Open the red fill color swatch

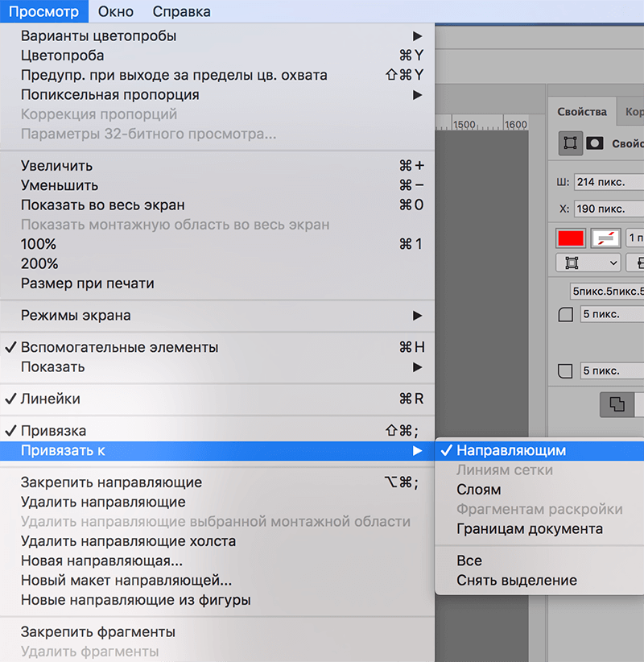tap(570, 238)
